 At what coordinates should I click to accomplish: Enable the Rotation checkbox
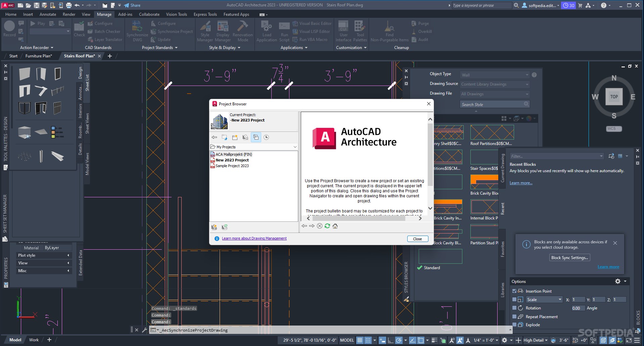point(514,308)
